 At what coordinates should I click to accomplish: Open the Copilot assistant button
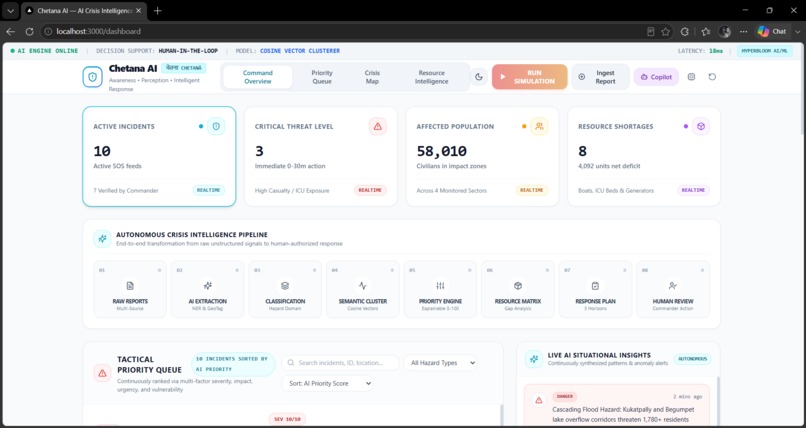pyautogui.click(x=656, y=77)
